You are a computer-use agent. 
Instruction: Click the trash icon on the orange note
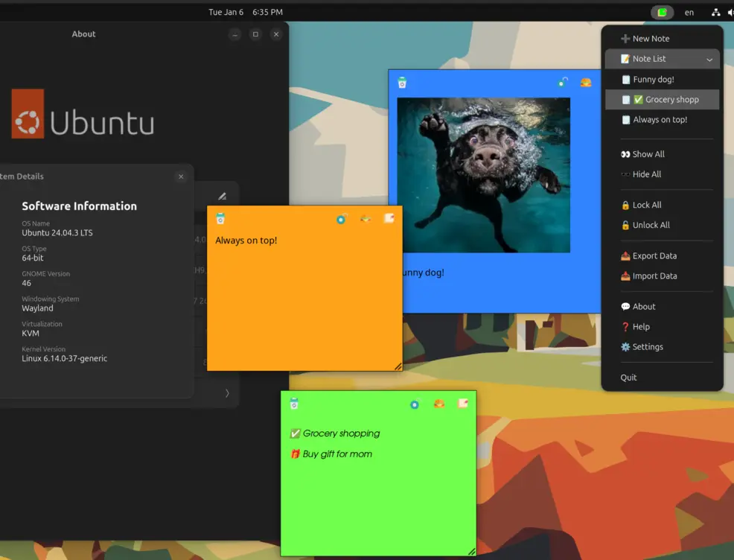[x=220, y=219]
